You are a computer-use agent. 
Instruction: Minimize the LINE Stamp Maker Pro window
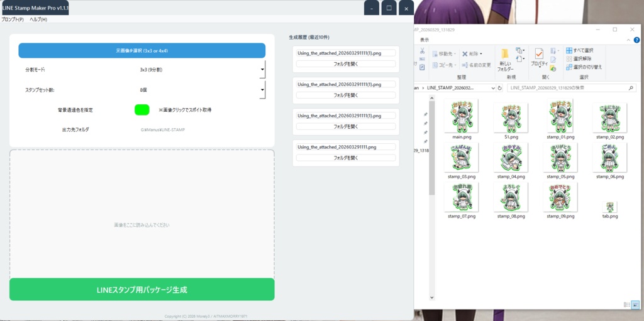click(371, 8)
